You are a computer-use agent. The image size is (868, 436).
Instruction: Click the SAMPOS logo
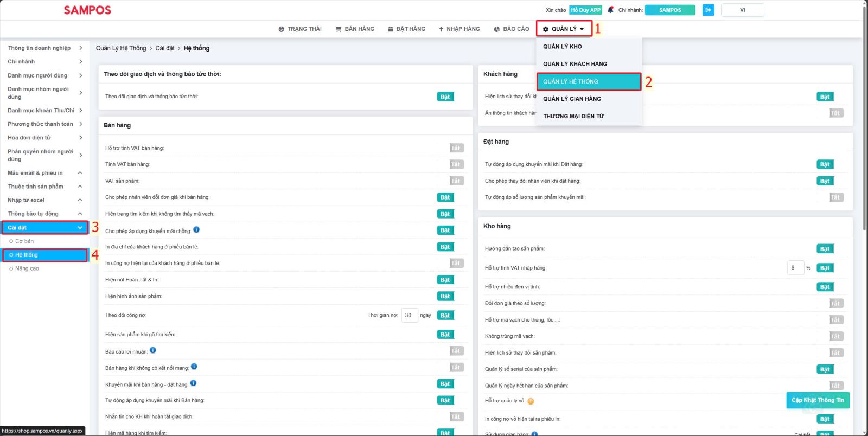pyautogui.click(x=87, y=10)
